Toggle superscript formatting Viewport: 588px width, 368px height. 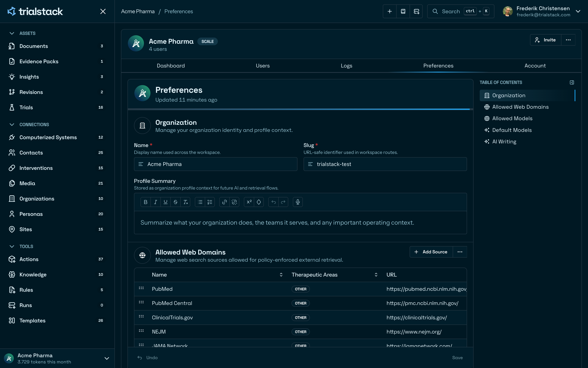coord(249,202)
